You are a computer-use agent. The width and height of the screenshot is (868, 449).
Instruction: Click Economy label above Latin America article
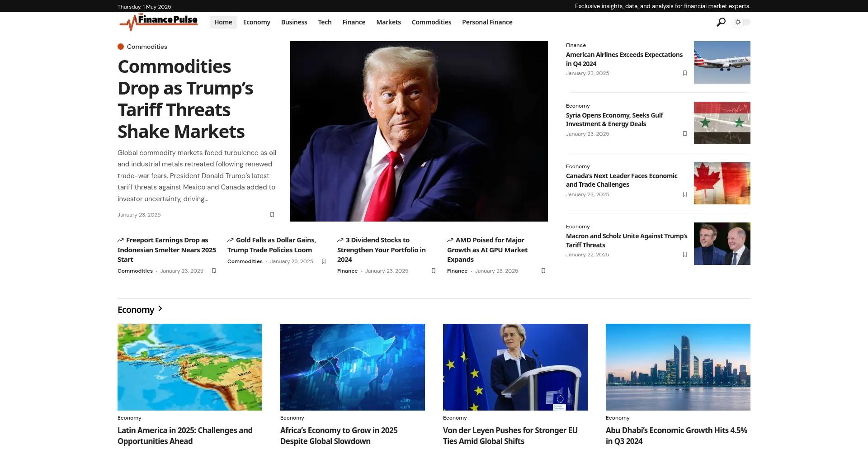129,418
